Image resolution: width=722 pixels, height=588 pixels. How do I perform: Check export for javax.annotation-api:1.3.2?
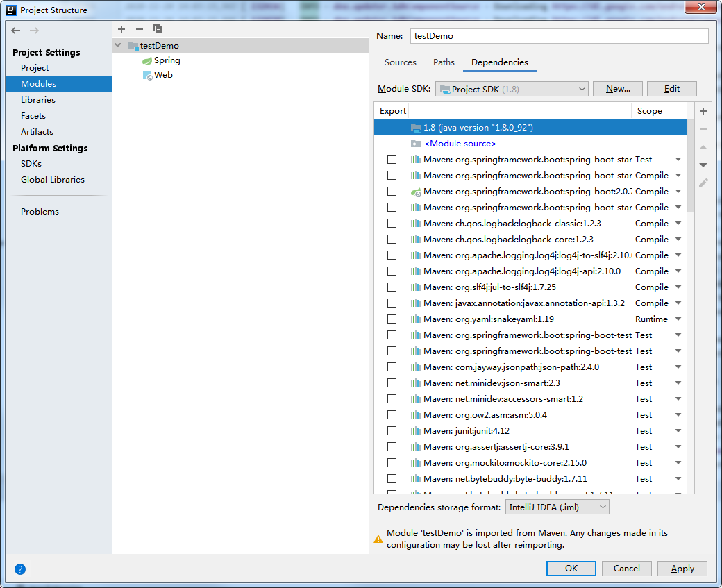pyautogui.click(x=392, y=303)
